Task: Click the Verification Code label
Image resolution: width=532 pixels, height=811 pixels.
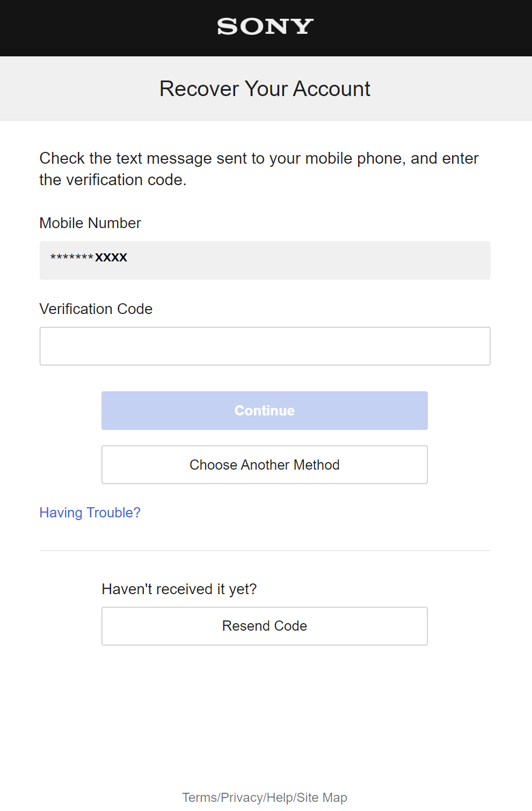Action: tap(96, 309)
